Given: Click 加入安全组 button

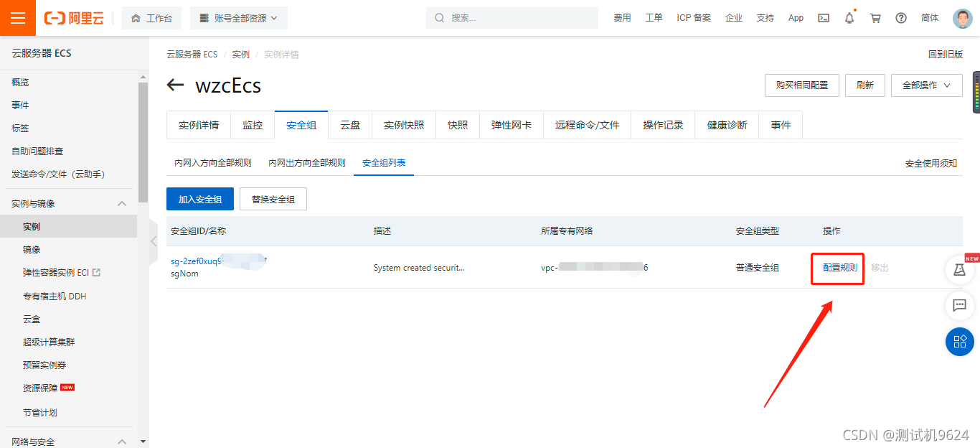Looking at the screenshot, I should [200, 199].
